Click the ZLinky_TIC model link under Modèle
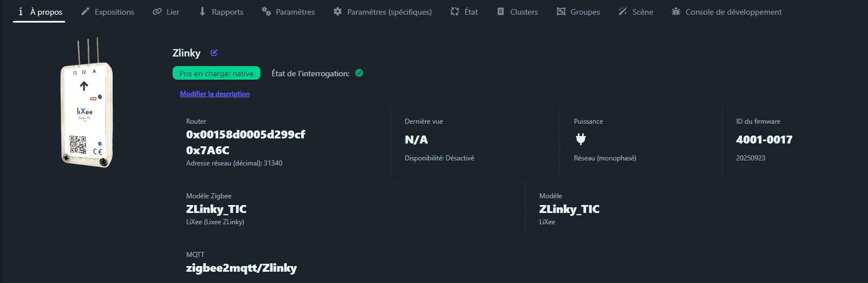868x283 pixels. 569,209
